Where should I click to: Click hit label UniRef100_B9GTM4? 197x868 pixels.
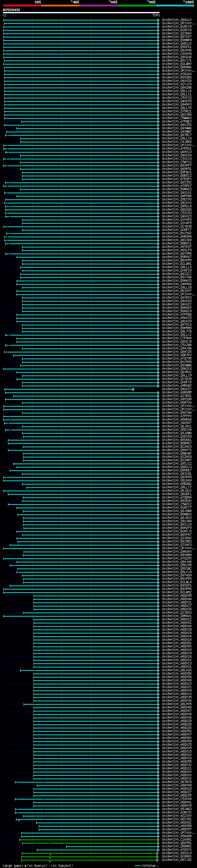coord(177,413)
